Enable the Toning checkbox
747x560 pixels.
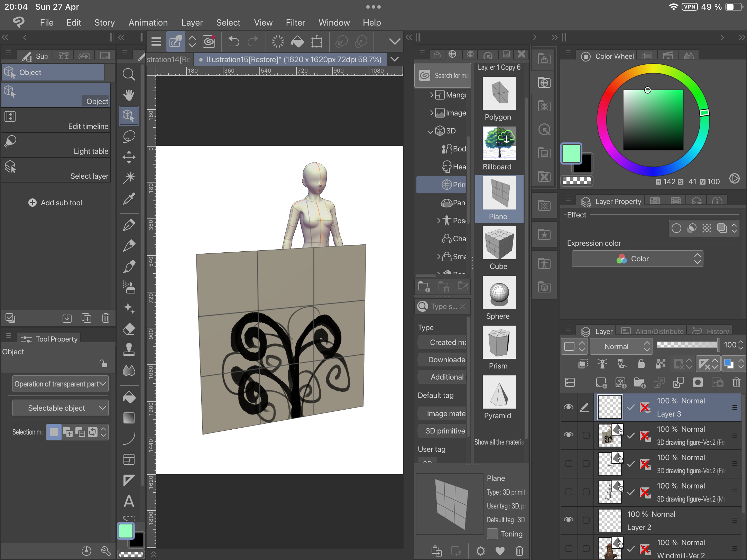(x=492, y=534)
